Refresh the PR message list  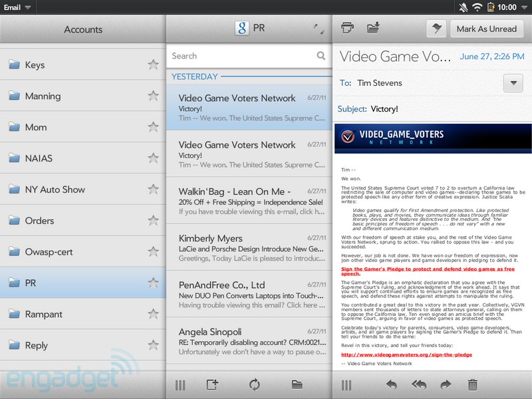[255, 385]
